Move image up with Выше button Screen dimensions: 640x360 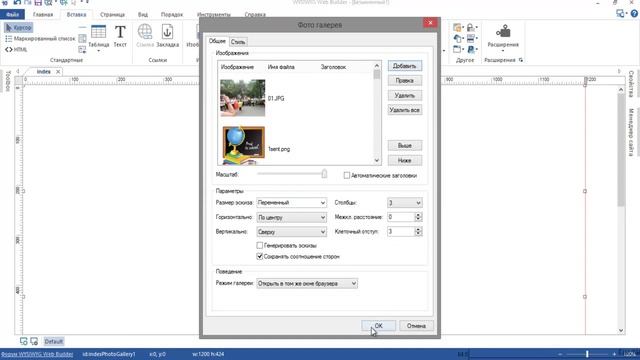404,146
